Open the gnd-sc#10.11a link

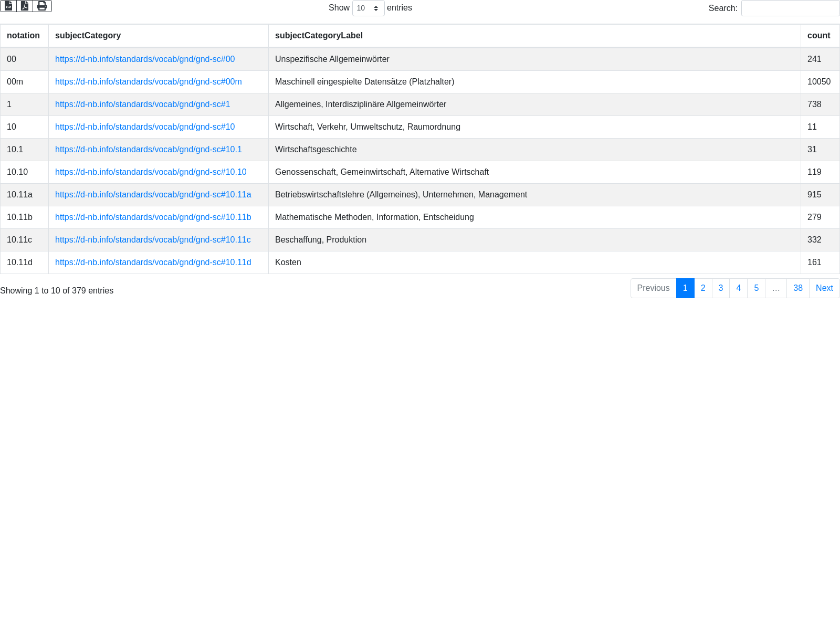[x=153, y=195]
